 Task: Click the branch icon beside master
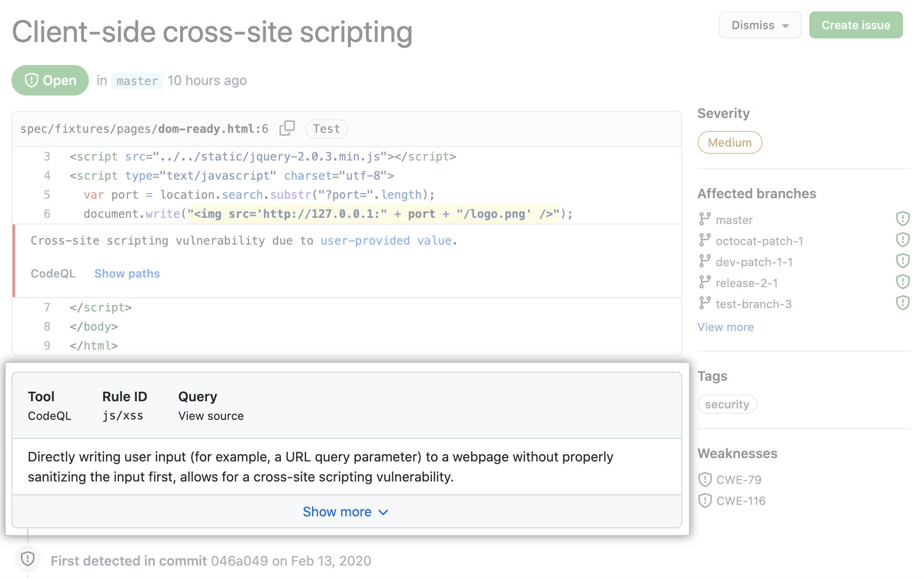(x=705, y=219)
